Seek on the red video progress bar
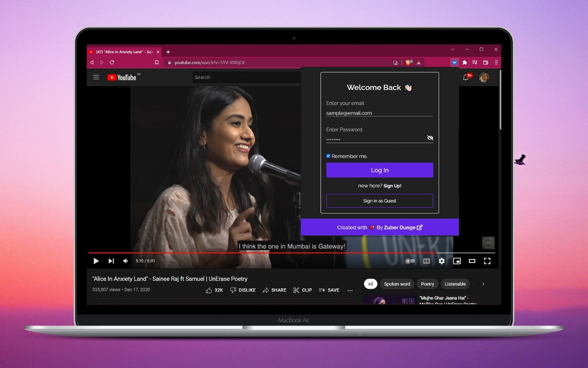This screenshot has width=588, height=368. (292, 253)
